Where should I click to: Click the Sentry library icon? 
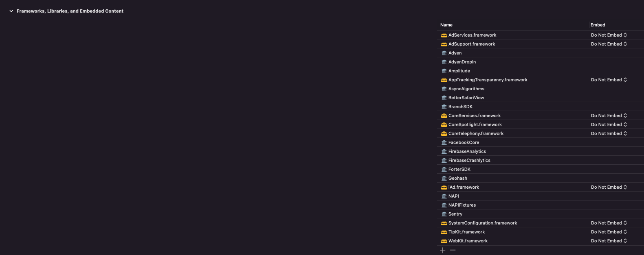pyautogui.click(x=444, y=214)
